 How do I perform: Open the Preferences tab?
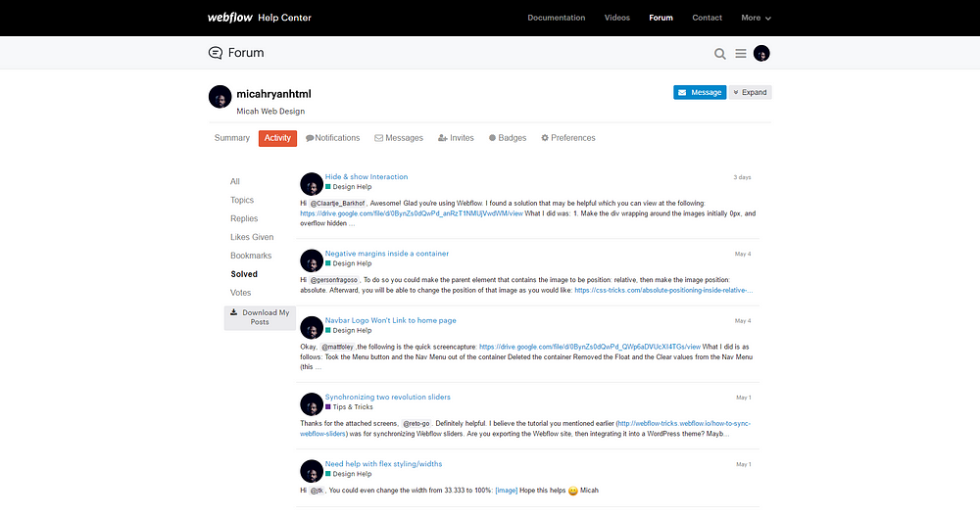568,138
